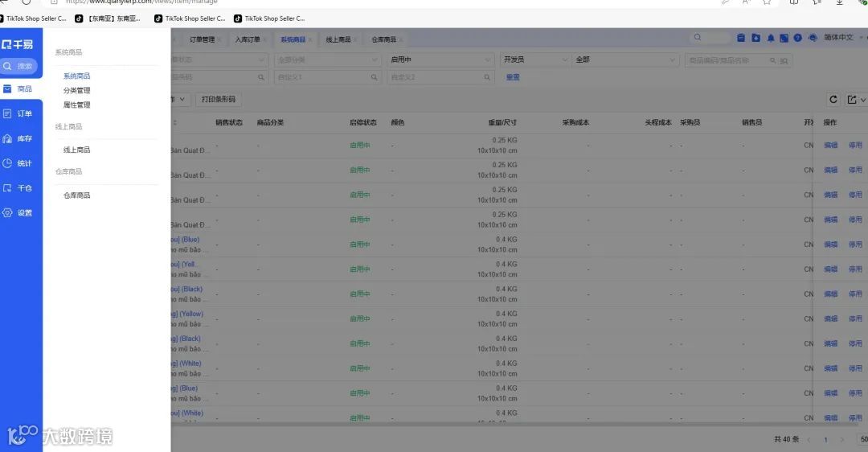Open the 全部分类 category dropdown
Image resolution: width=868 pixels, height=452 pixels.
[326, 60]
